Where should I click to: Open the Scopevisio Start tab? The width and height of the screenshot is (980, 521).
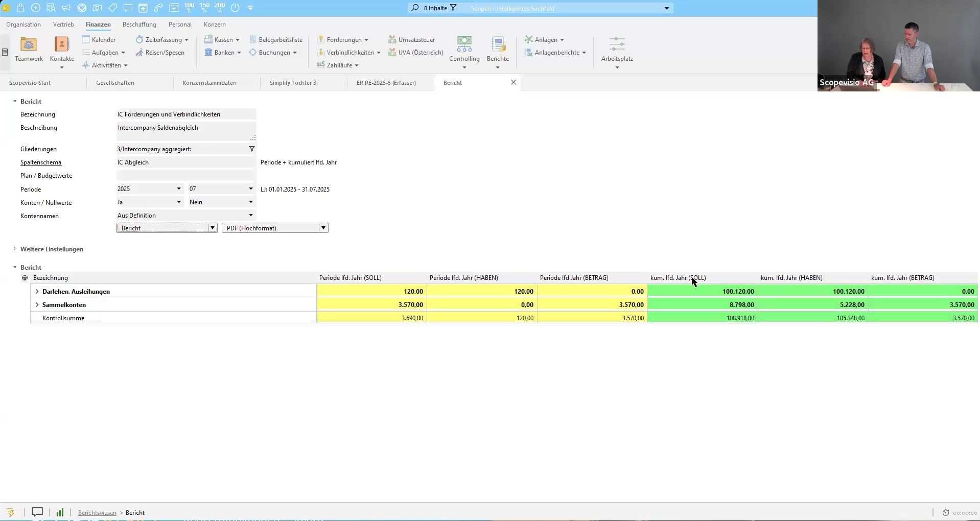coord(43,83)
